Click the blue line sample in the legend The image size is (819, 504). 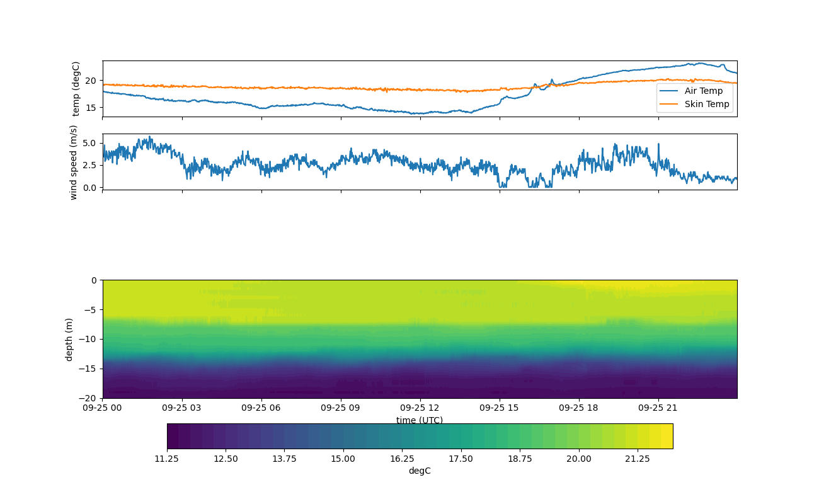coord(670,91)
